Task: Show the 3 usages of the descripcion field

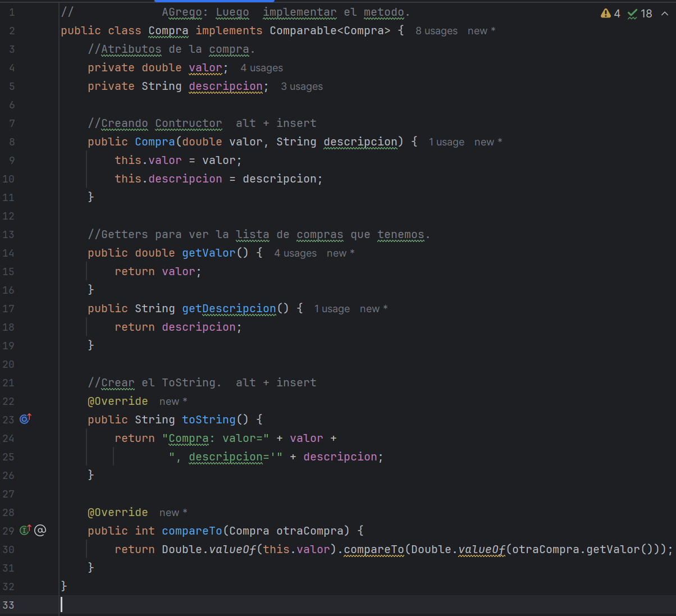Action: tap(302, 86)
